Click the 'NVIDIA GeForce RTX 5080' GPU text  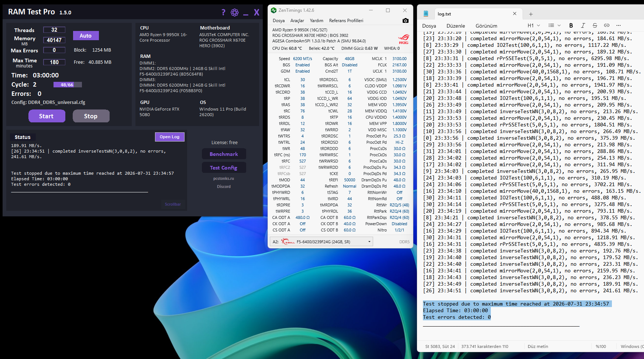pyautogui.click(x=159, y=112)
